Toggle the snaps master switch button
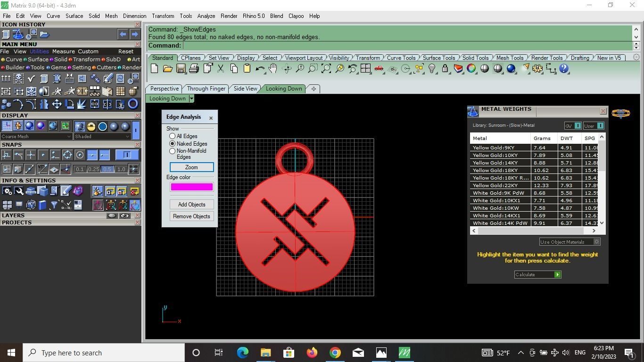Screen dimensions: 644x362 coord(127,155)
